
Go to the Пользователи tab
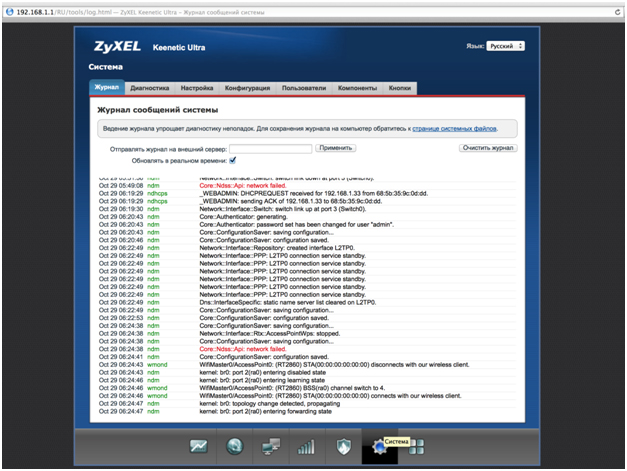click(x=303, y=88)
